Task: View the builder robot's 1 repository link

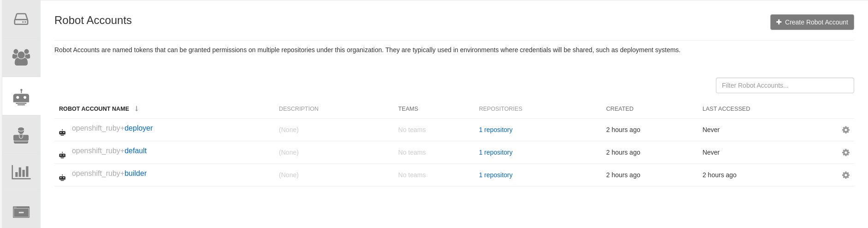Action: tap(496, 175)
